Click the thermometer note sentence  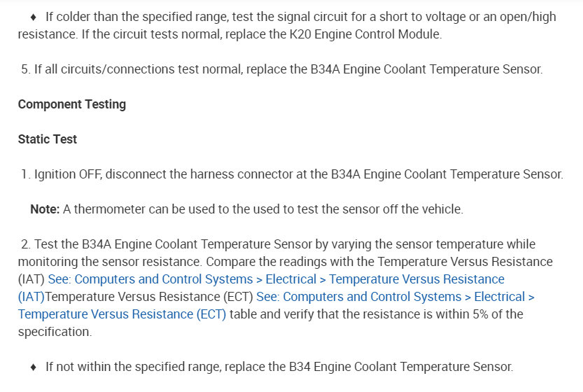click(x=263, y=209)
